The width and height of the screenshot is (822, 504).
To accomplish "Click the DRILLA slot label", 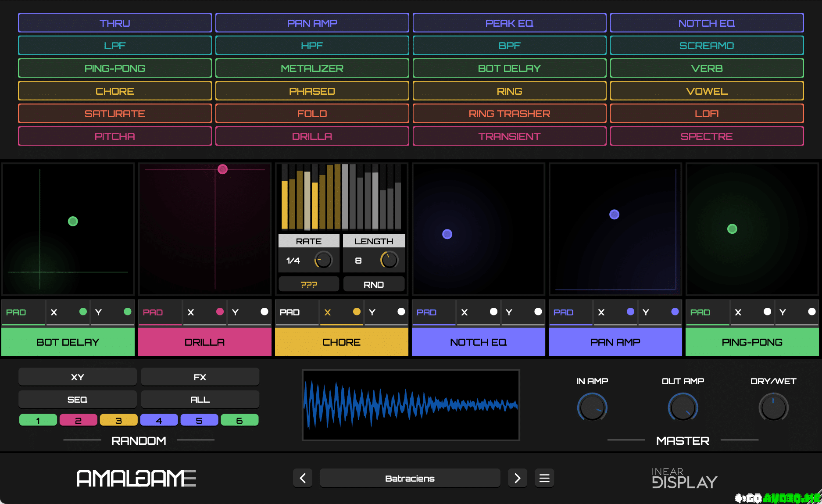I will tap(205, 342).
